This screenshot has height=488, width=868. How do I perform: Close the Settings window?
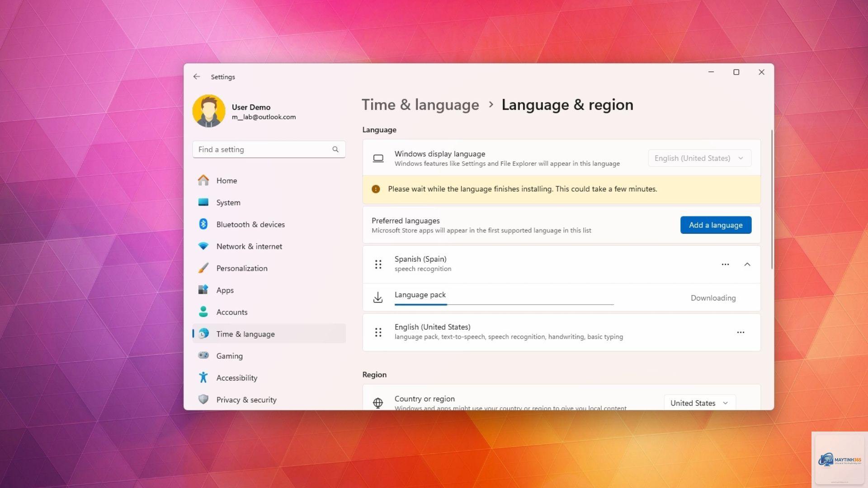tap(761, 72)
